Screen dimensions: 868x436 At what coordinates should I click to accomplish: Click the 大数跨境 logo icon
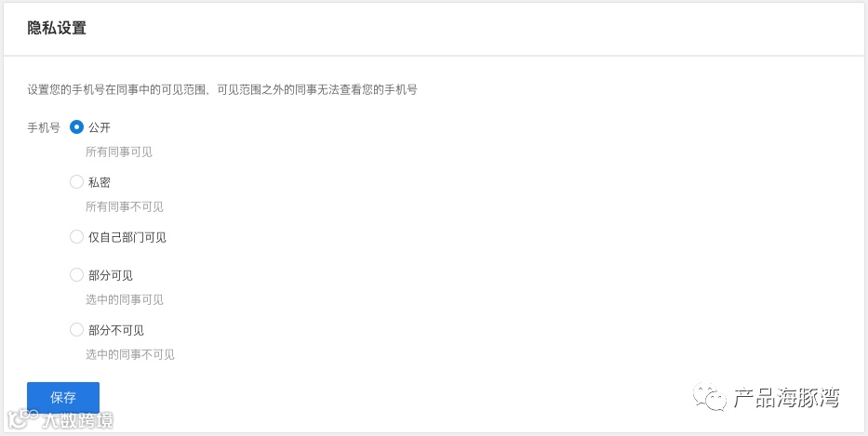(x=21, y=419)
